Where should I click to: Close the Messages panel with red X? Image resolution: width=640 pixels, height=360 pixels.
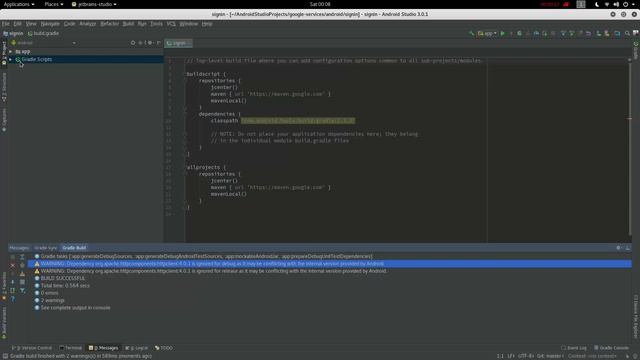[13, 265]
